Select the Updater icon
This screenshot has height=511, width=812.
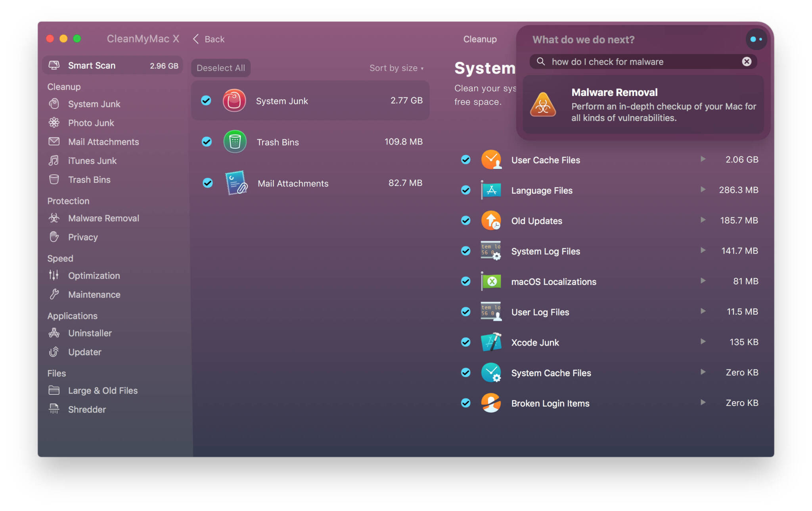[x=54, y=352]
